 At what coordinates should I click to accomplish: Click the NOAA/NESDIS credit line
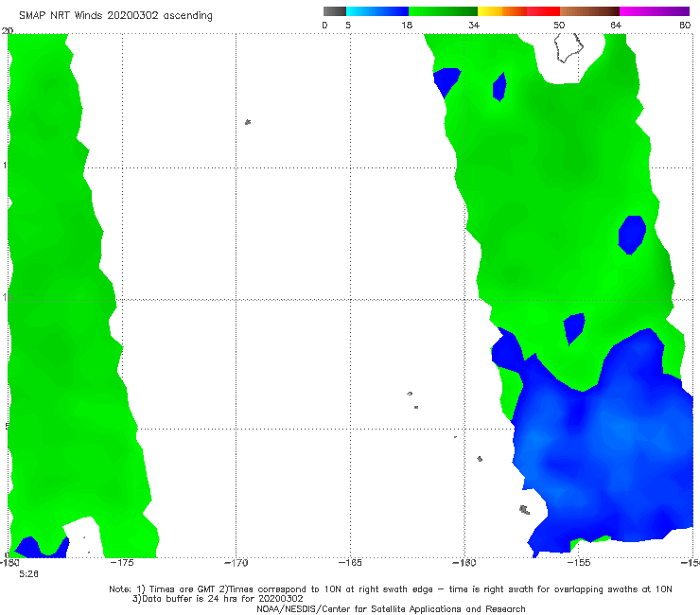pyautogui.click(x=391, y=608)
